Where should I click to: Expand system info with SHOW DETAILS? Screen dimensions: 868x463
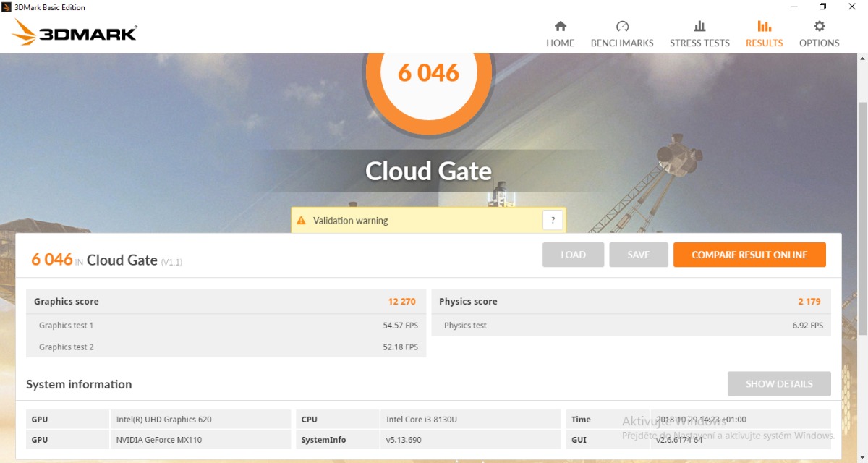(x=778, y=384)
